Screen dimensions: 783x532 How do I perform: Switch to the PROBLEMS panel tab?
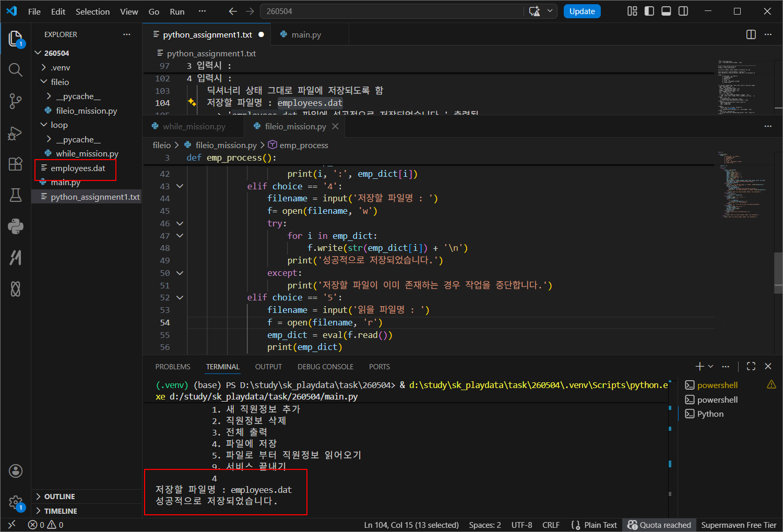coord(173,367)
